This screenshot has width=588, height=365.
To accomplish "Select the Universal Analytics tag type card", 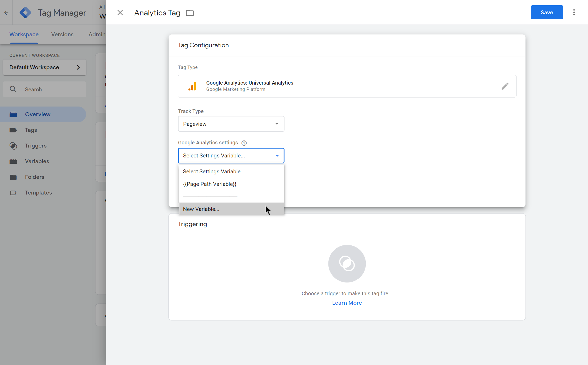I will point(347,86).
